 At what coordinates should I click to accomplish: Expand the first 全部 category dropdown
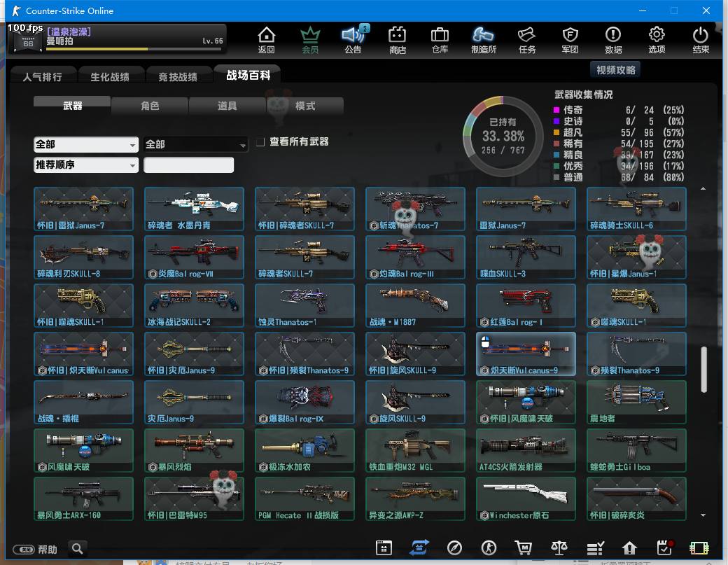[x=85, y=144]
